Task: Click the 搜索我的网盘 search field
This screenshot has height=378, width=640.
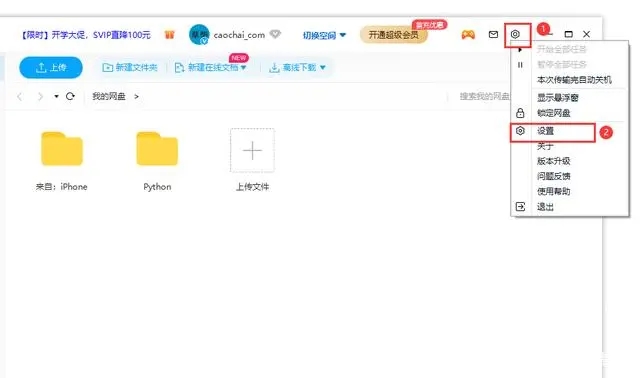Action: click(x=484, y=96)
